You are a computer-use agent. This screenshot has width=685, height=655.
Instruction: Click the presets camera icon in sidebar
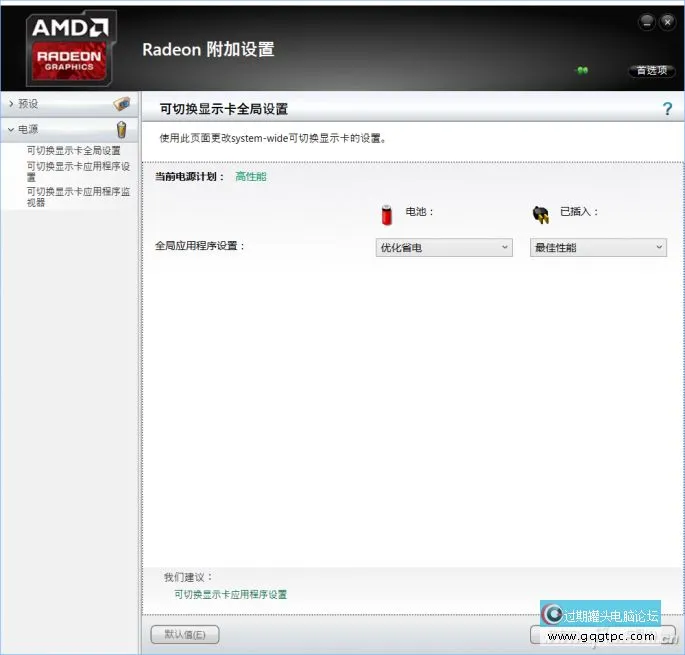coord(122,104)
